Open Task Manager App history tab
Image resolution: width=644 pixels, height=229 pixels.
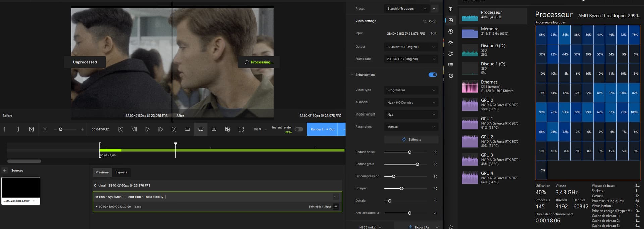click(451, 31)
